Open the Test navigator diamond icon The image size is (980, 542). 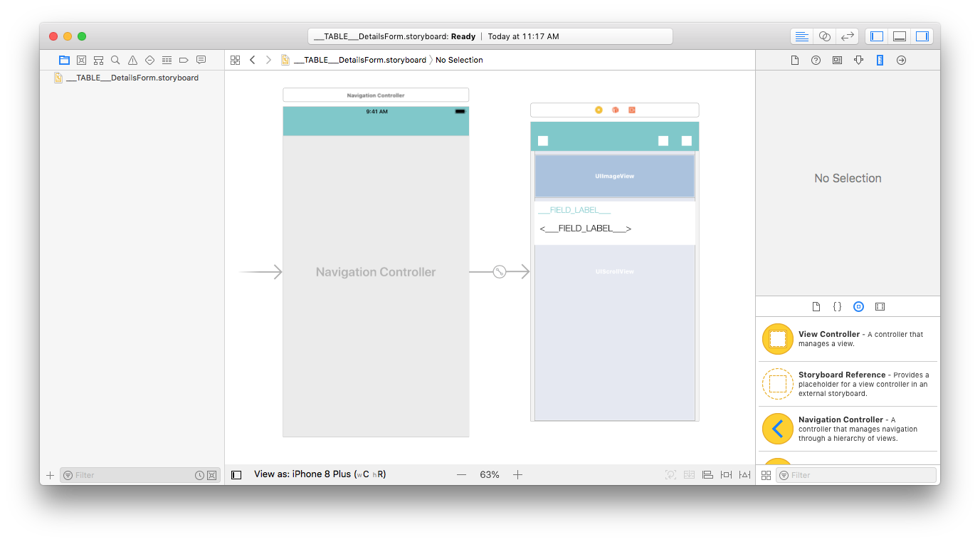pos(149,60)
